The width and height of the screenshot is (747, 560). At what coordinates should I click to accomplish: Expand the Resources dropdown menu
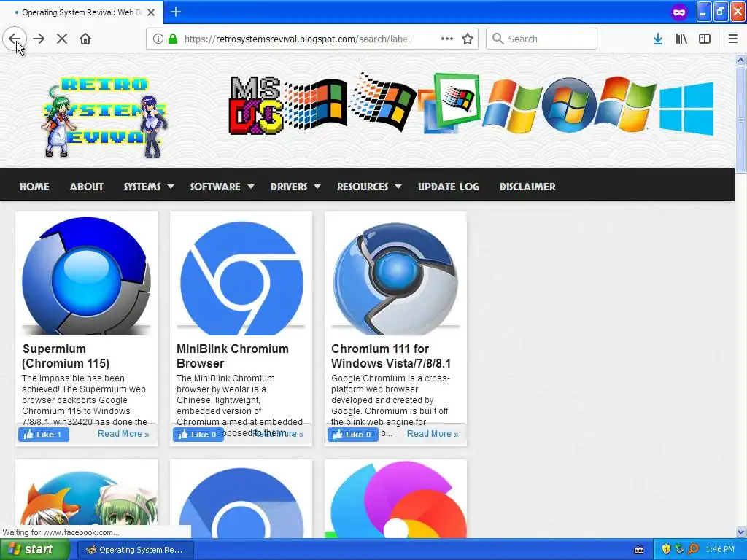[x=369, y=187]
